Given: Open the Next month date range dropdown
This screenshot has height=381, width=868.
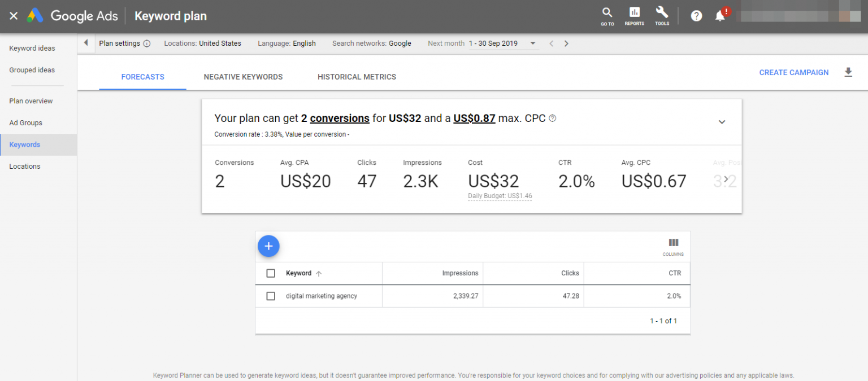Looking at the screenshot, I should (x=532, y=43).
